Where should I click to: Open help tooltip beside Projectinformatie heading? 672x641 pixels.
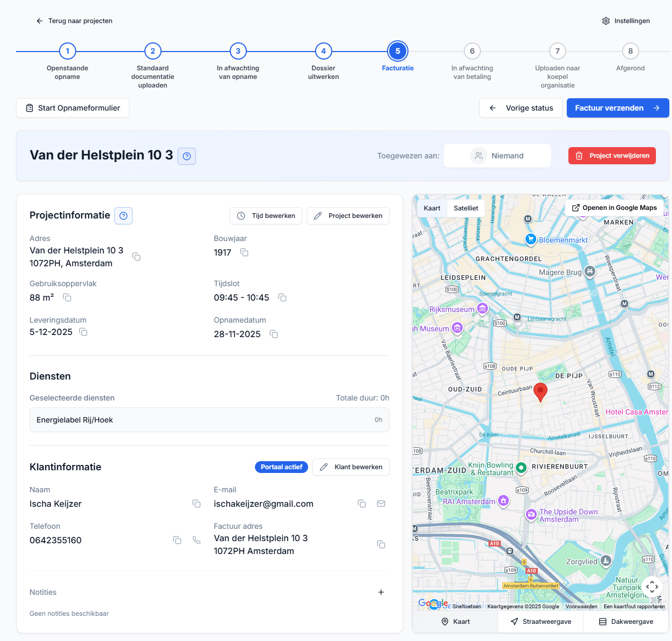pos(123,215)
